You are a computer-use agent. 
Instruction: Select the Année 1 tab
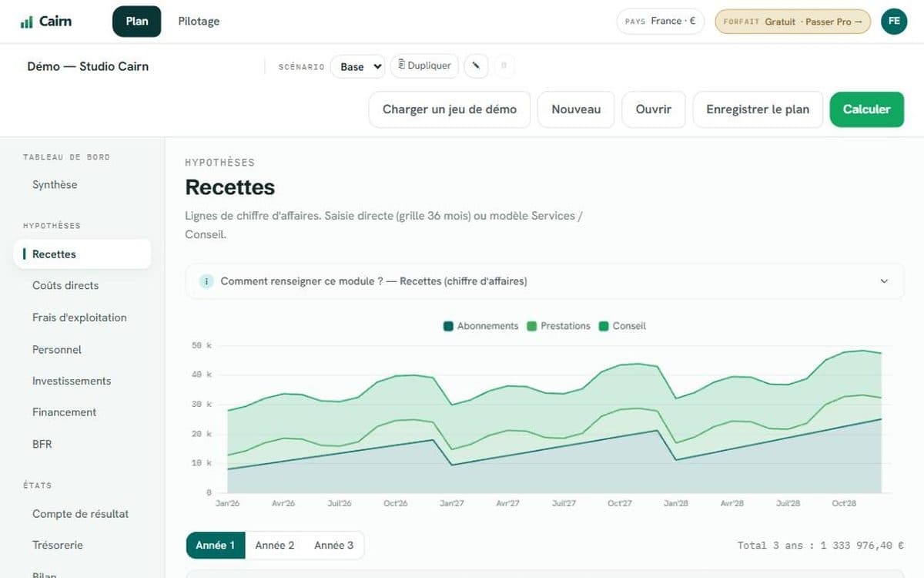216,545
